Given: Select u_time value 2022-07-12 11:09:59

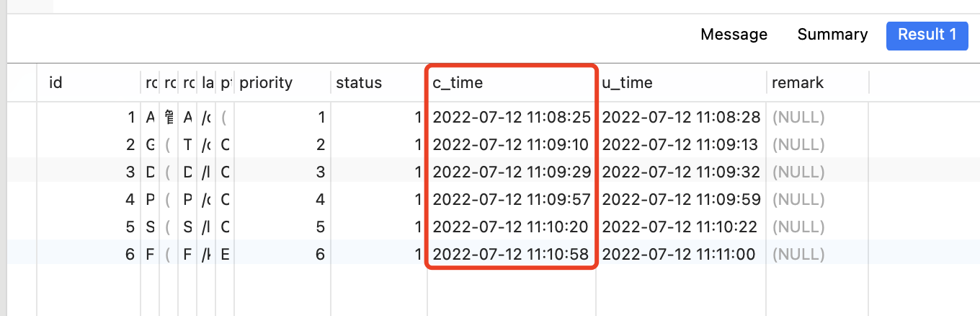Looking at the screenshot, I should click(x=680, y=200).
